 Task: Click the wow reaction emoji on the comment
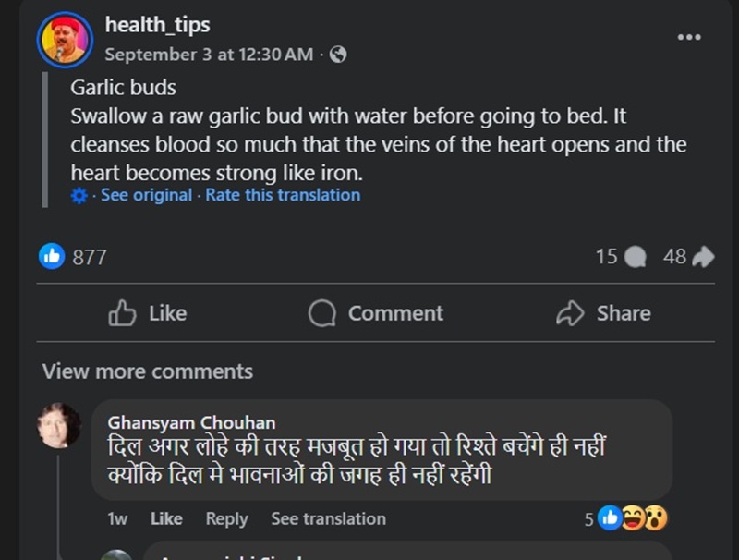[655, 518]
